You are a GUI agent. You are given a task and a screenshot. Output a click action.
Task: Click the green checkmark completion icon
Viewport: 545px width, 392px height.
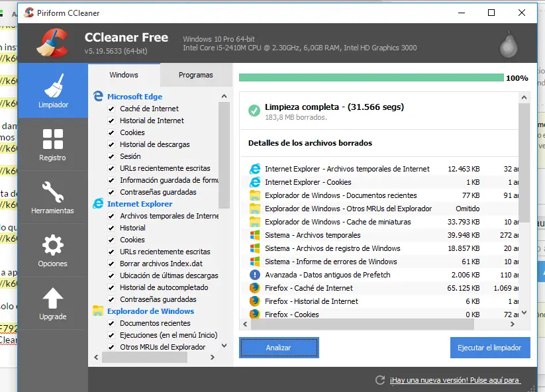point(254,111)
